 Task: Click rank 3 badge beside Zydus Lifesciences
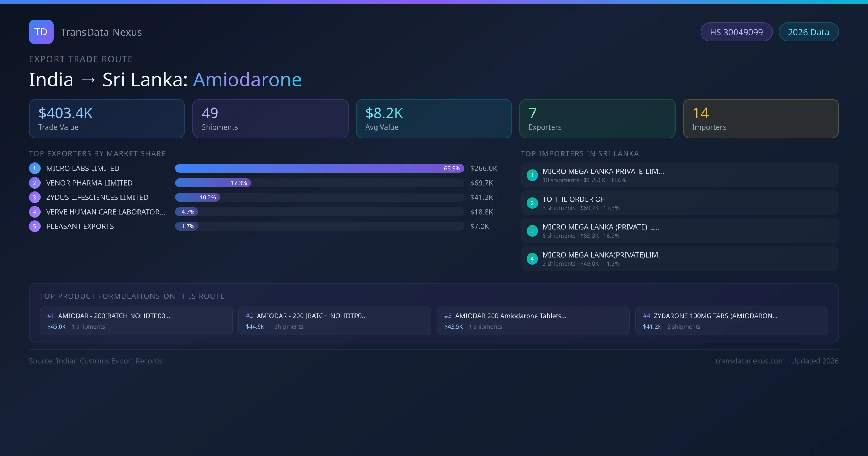coord(35,197)
